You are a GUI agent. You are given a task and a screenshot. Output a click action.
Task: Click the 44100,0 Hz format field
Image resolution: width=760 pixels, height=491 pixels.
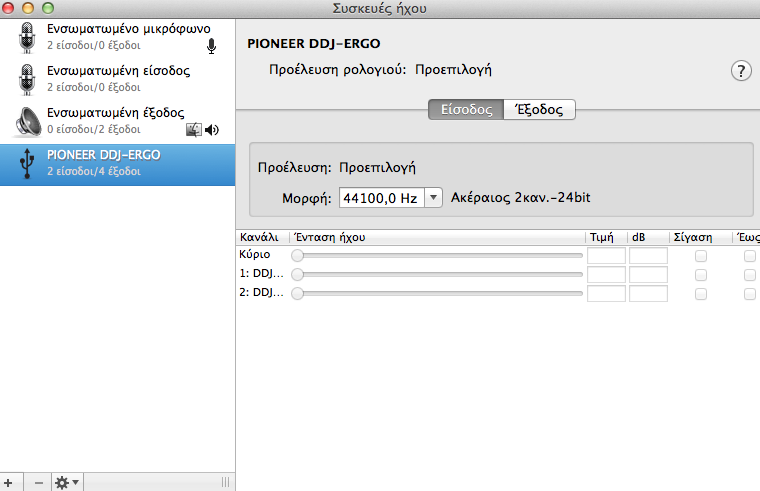point(381,198)
